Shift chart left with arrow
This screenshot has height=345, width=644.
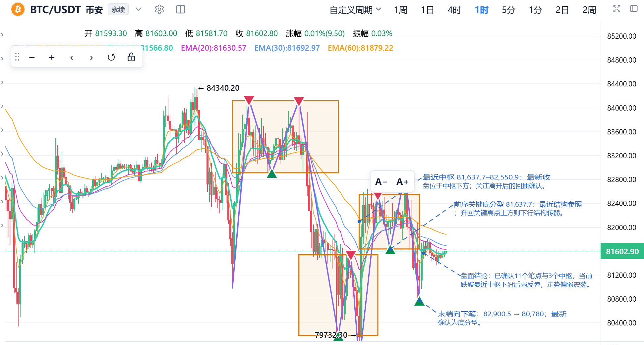pos(72,58)
